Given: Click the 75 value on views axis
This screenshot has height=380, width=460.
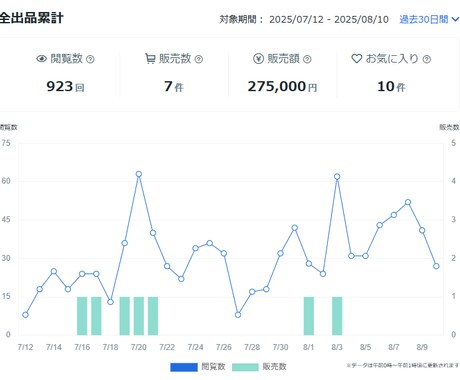Looking at the screenshot, I should (6, 143).
